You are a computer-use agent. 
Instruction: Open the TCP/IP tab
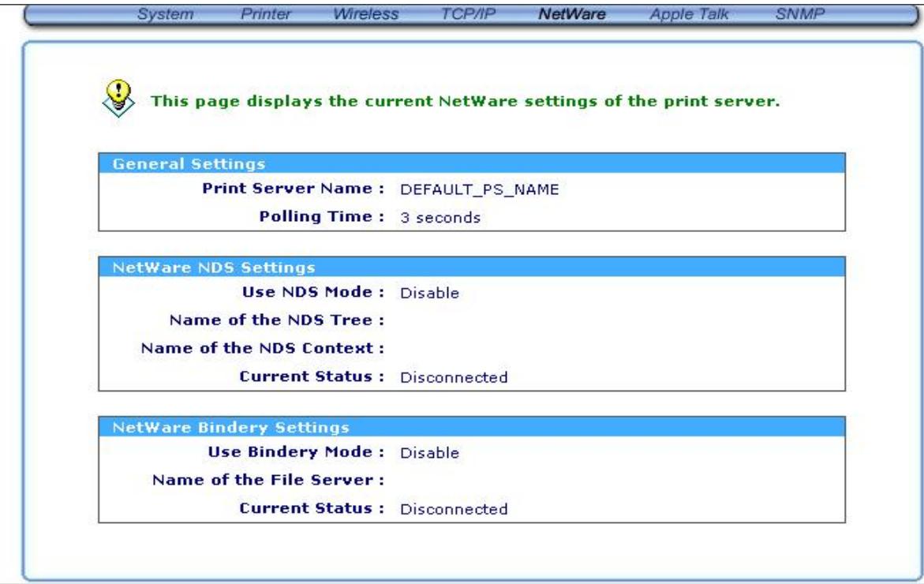[469, 14]
